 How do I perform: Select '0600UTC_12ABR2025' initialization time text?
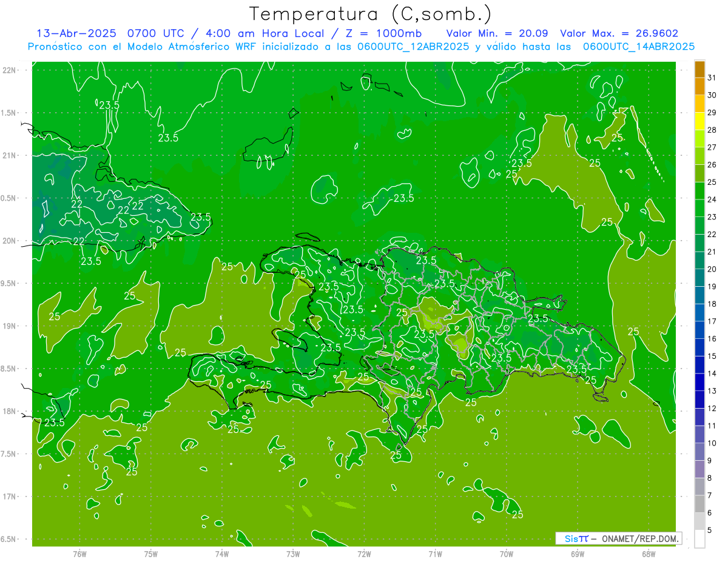pos(413,47)
